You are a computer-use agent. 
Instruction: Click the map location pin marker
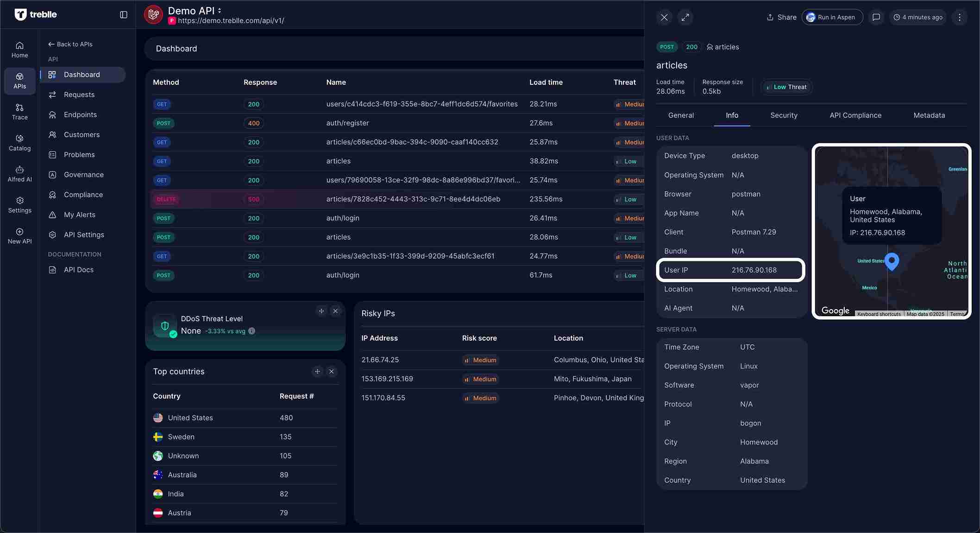[x=892, y=260]
